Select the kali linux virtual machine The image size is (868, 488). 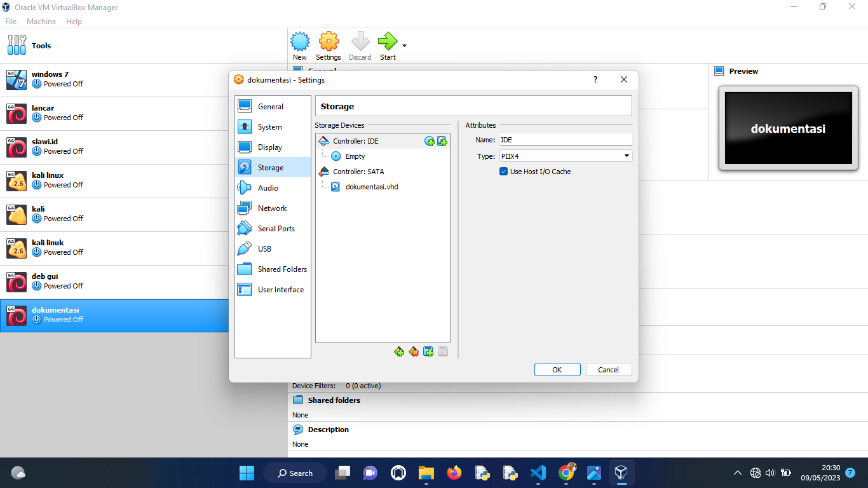[x=144, y=180]
